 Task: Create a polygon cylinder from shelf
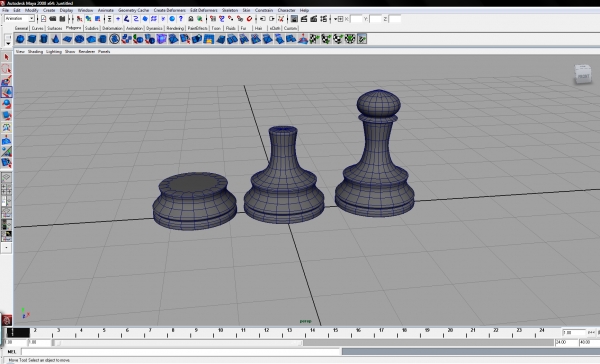[44, 39]
